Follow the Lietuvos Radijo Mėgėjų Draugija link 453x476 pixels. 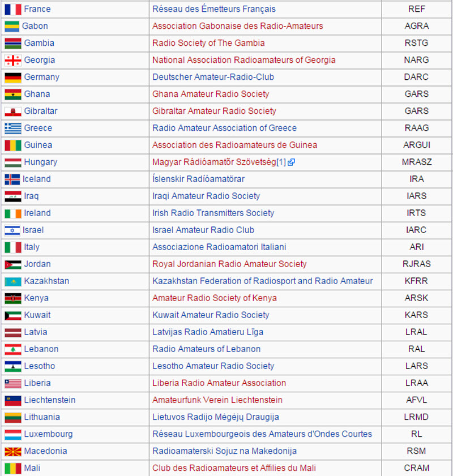216,417
